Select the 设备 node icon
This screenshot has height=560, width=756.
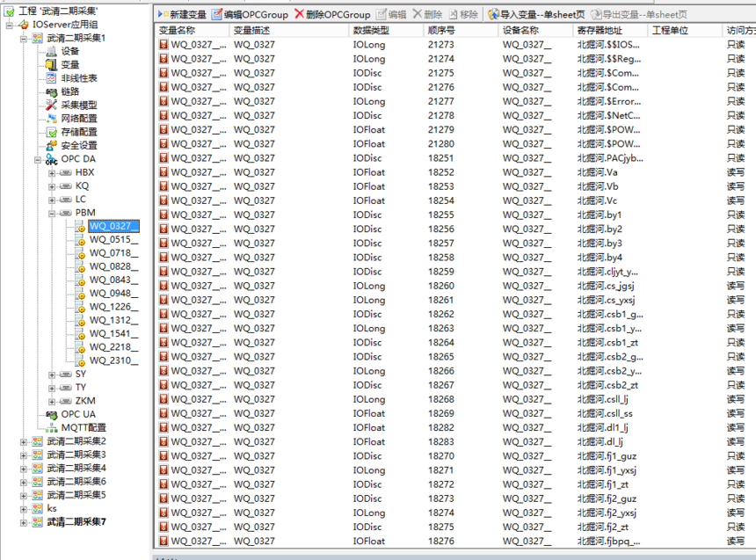(51, 51)
